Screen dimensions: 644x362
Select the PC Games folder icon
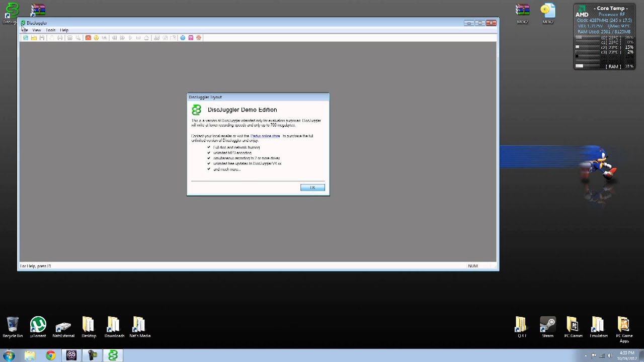coord(573,327)
